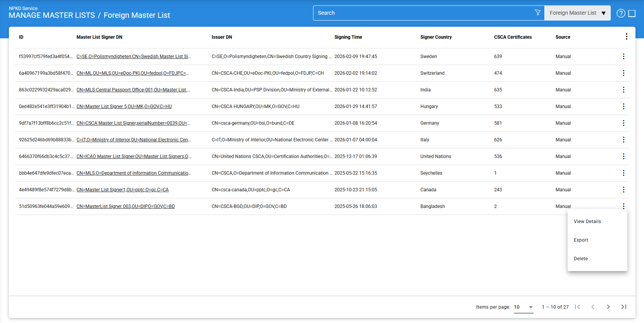
Task: Open the MasterList Signer 003 Bangladesh link
Action: [x=126, y=206]
